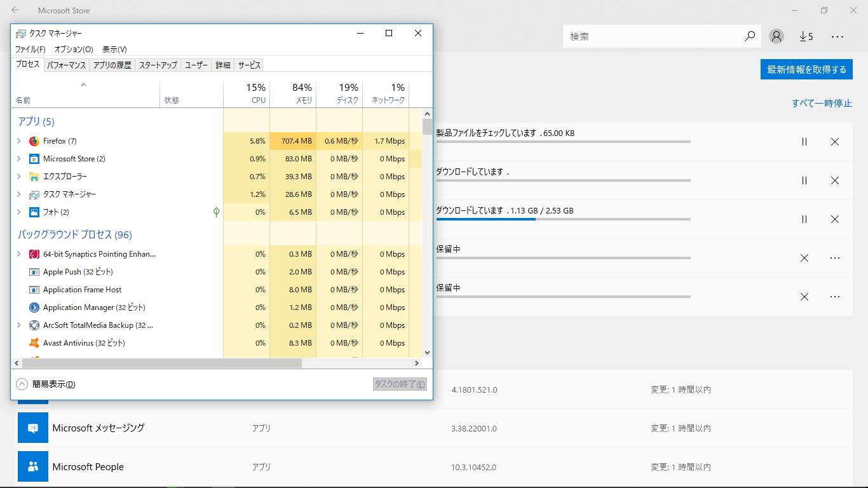Image resolution: width=868 pixels, height=488 pixels.
Task: Click the 最新情報を取得する button
Action: pyautogui.click(x=806, y=70)
